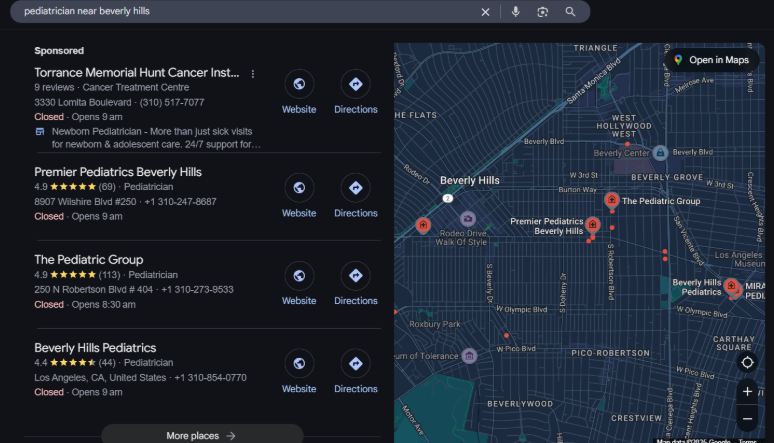Select Beverly Hills Pediatrics map pin
Image resolution: width=774 pixels, height=443 pixels.
tap(731, 285)
